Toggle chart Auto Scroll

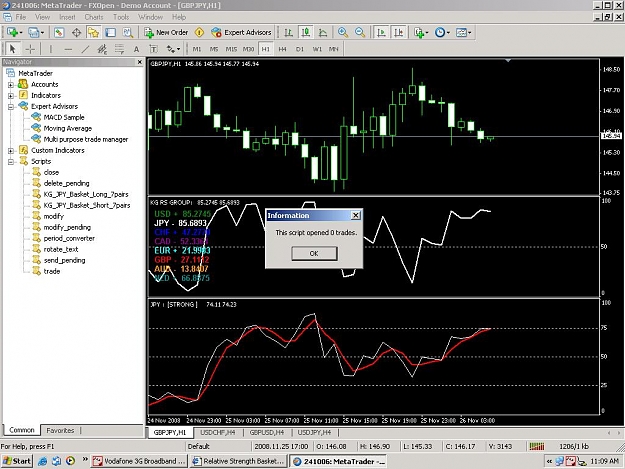[381, 32]
